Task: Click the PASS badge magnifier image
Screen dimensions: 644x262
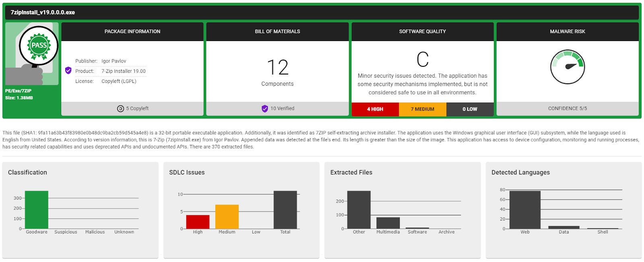Action: point(32,54)
